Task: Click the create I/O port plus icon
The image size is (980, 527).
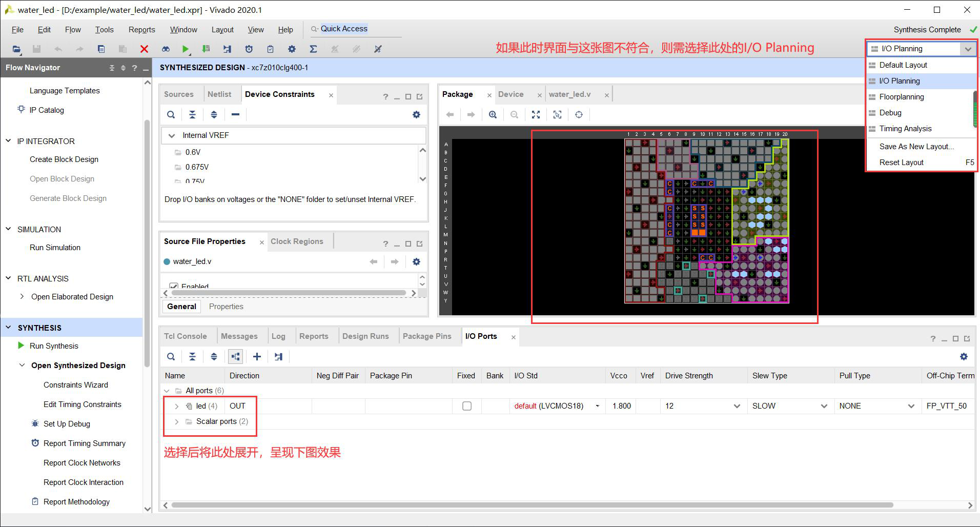Action: pos(257,357)
